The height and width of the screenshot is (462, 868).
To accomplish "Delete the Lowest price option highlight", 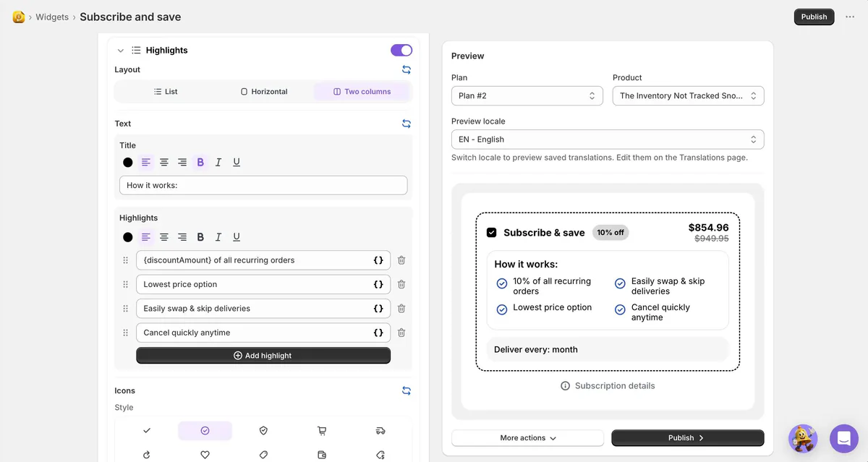I will [401, 284].
